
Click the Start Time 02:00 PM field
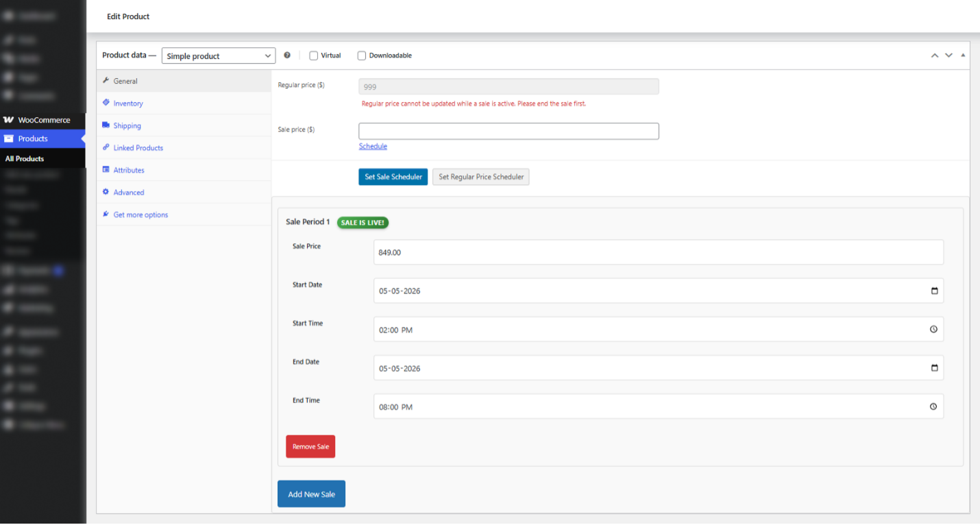point(659,330)
